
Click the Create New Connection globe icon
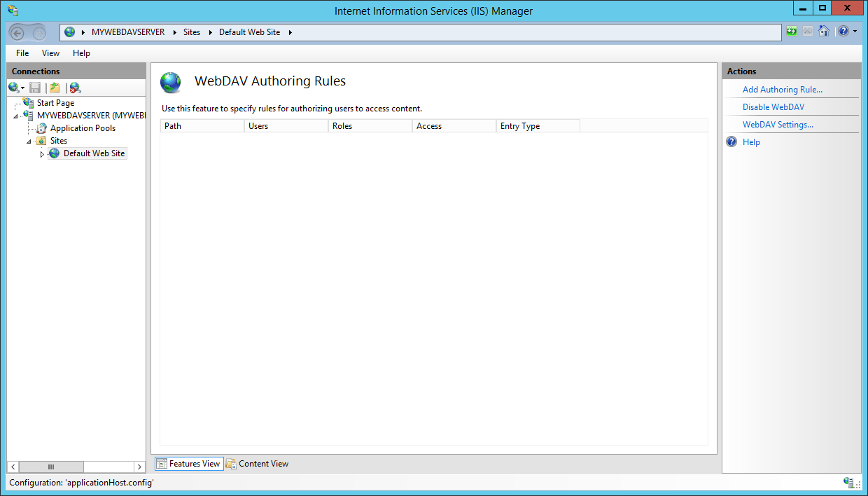(13, 88)
